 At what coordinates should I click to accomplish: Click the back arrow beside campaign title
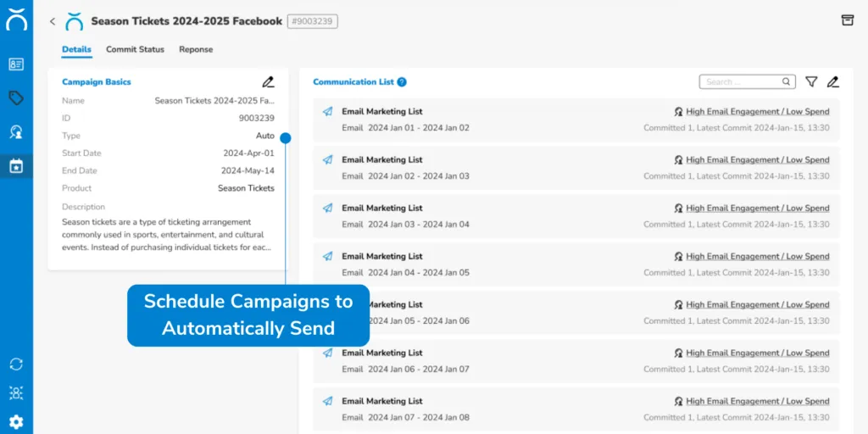click(x=53, y=21)
